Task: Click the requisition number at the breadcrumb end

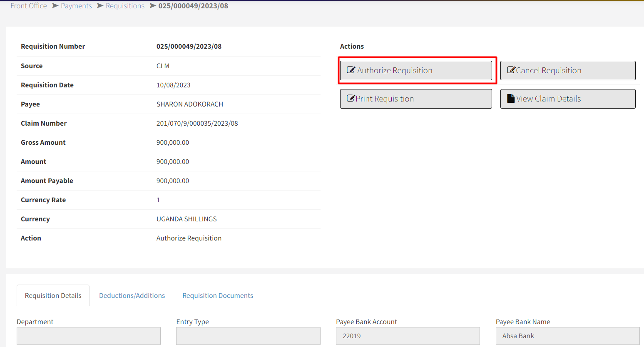Action: 193,6
